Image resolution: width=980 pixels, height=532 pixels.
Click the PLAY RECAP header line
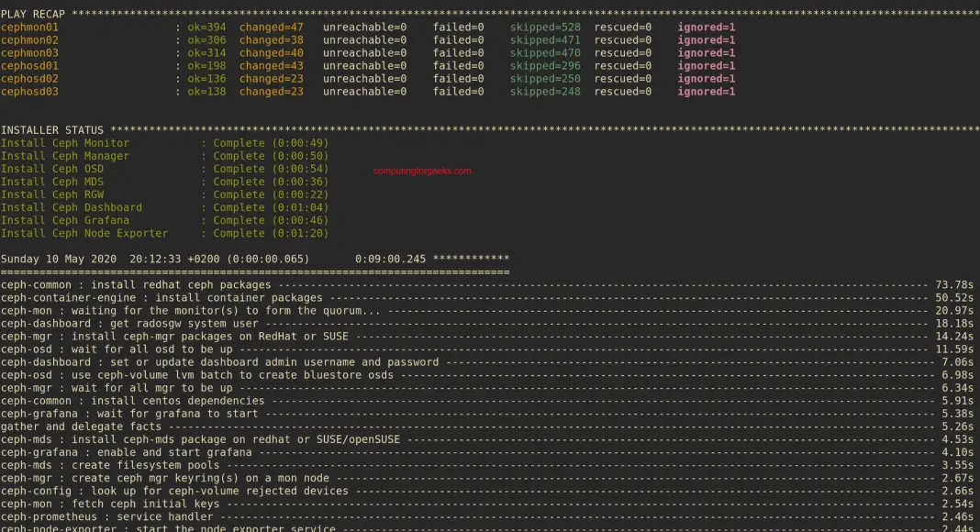[32, 14]
